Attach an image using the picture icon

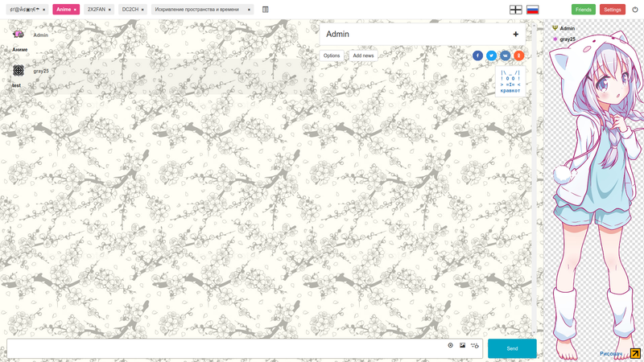tap(462, 346)
